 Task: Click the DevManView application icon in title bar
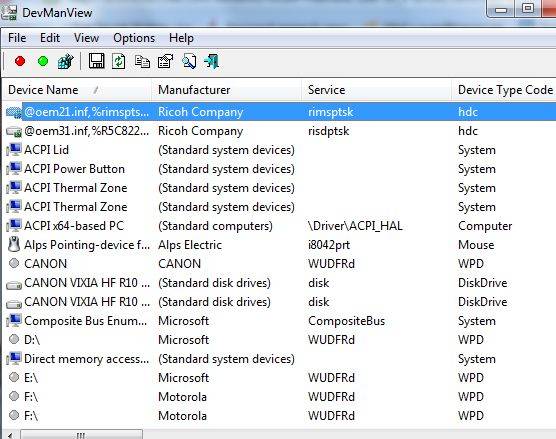click(9, 13)
